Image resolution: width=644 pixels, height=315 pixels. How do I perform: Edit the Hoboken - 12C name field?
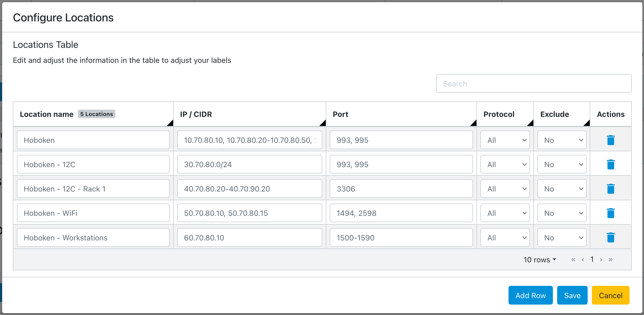(x=93, y=164)
